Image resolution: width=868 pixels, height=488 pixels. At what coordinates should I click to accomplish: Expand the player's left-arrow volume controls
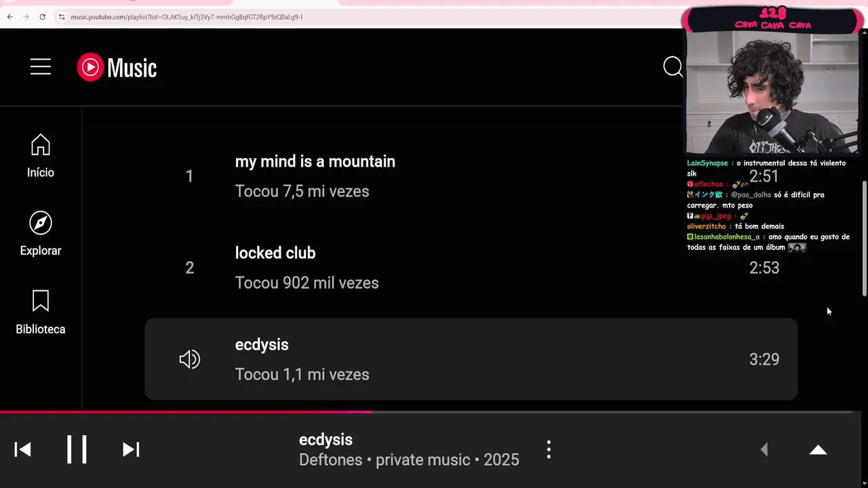coord(764,449)
